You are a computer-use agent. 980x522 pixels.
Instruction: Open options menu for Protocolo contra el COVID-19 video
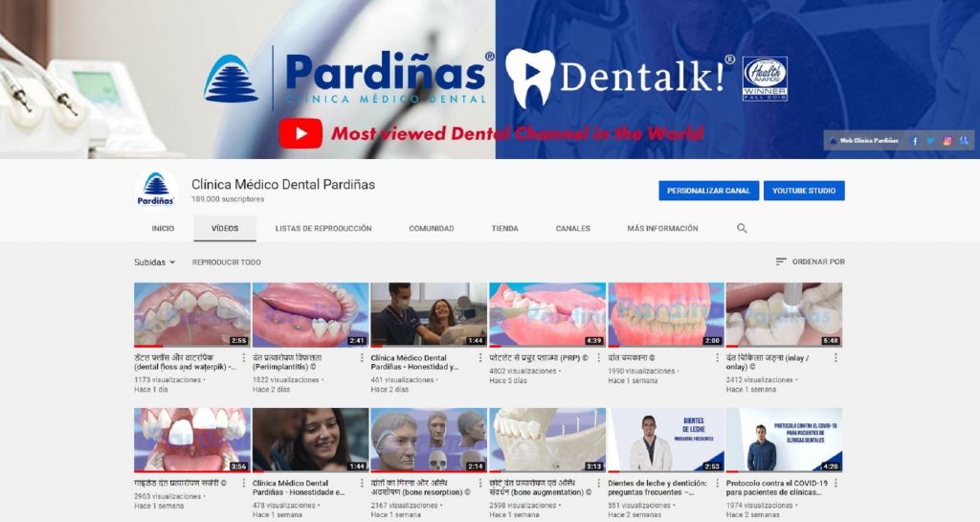[x=835, y=484]
